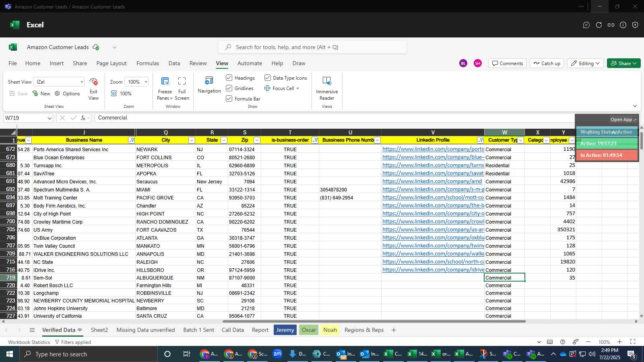Copy link using header link icon
Screen dimensions: 644x362
pos(611,25)
